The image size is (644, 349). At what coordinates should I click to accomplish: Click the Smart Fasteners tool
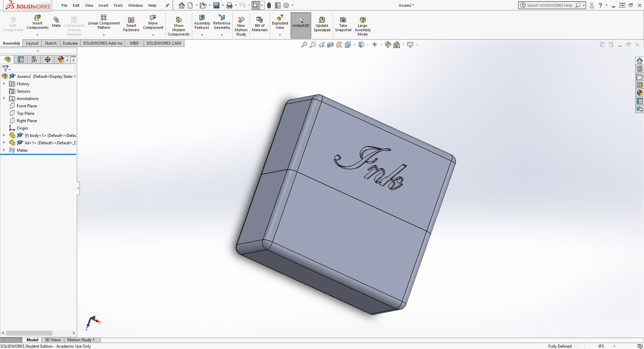pos(131,24)
